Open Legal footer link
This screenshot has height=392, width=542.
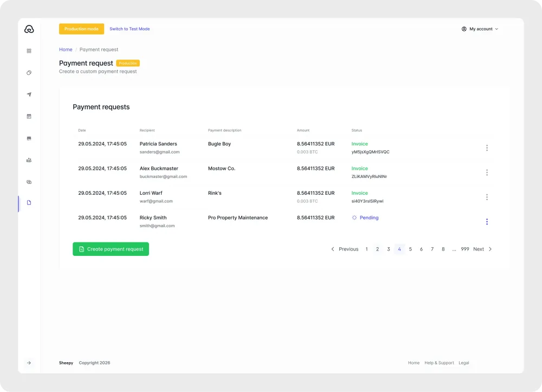[464, 363]
